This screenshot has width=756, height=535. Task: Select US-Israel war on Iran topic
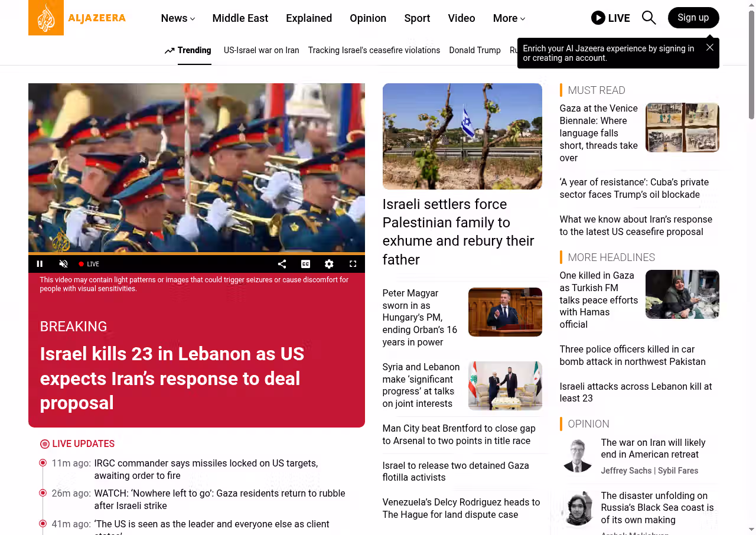point(261,50)
